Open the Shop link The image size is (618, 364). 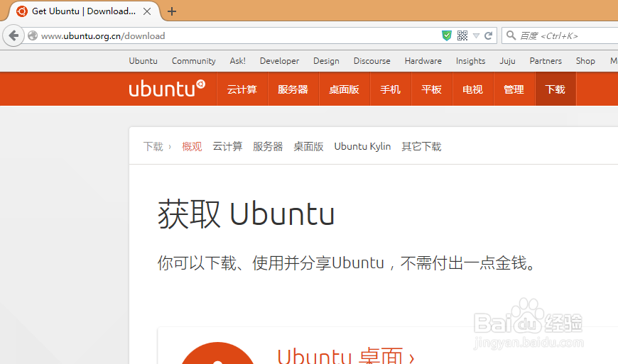585,61
